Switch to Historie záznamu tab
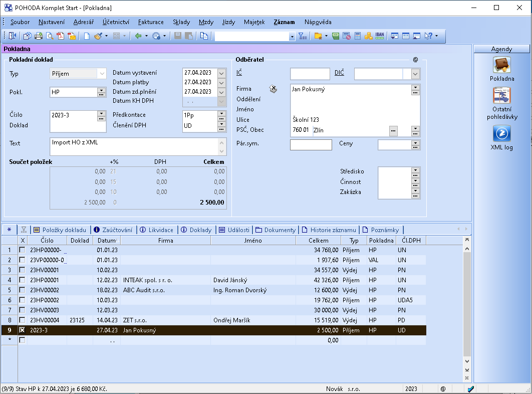This screenshot has height=394, width=532. click(x=330, y=230)
